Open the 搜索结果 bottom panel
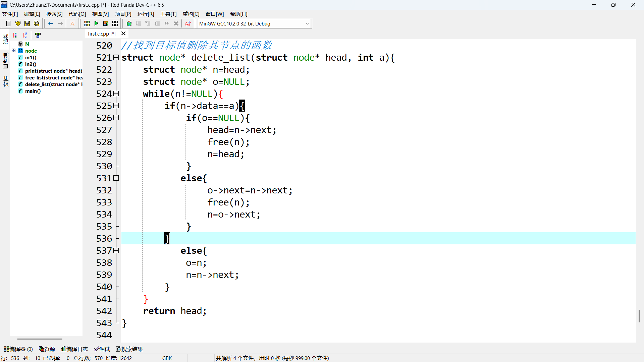This screenshot has width=644, height=362. coord(129,349)
